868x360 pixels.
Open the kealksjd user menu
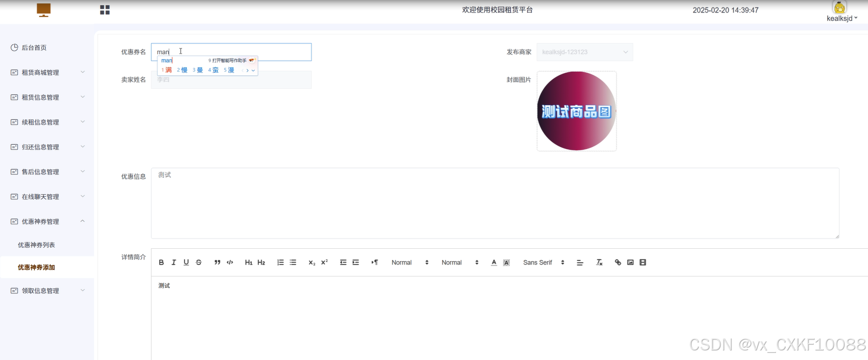coord(842,18)
